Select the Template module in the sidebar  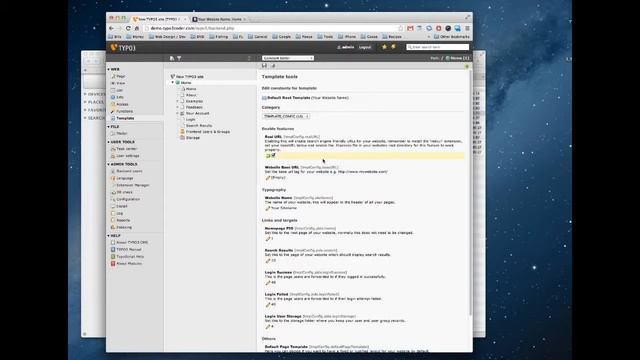pos(125,118)
